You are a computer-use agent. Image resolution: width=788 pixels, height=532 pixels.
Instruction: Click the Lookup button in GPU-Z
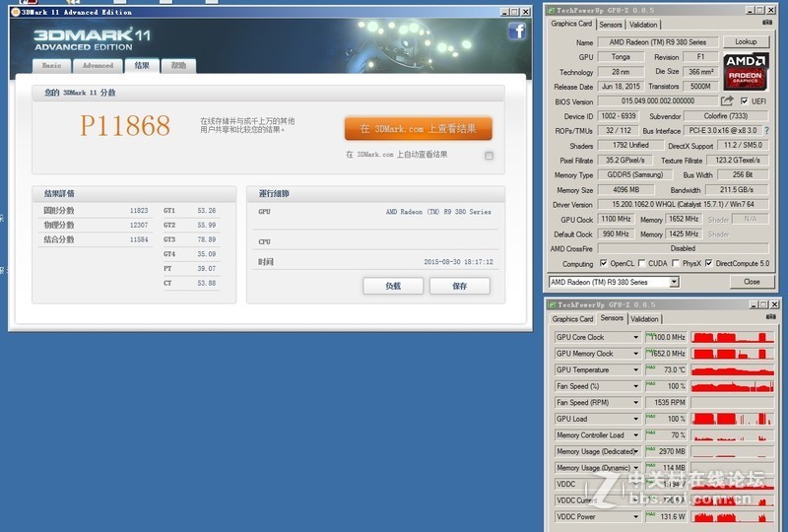746,41
